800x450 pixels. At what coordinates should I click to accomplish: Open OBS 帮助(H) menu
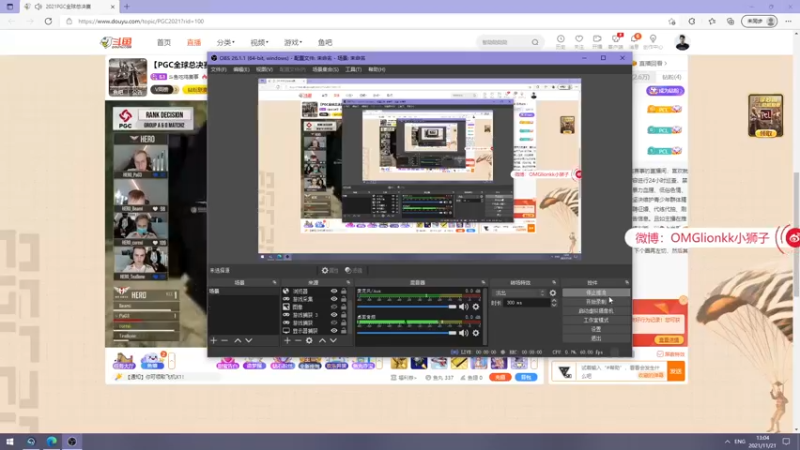[x=377, y=69]
